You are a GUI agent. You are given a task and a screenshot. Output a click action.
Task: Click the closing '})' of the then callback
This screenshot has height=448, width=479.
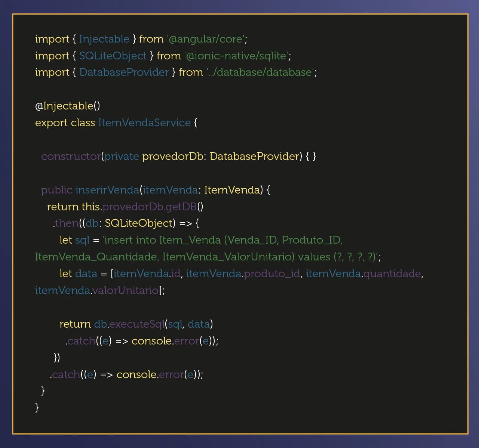tap(56, 358)
